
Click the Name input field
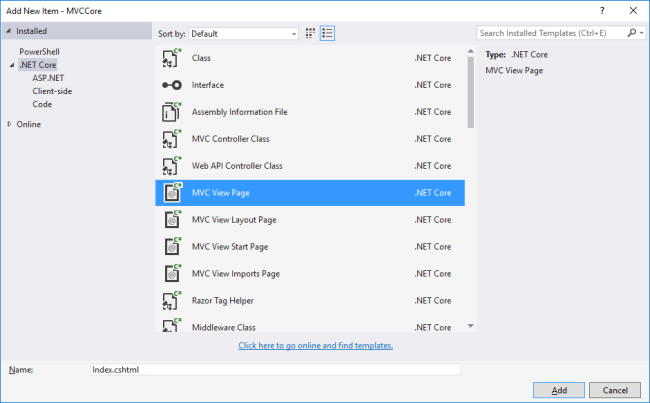(x=275, y=369)
